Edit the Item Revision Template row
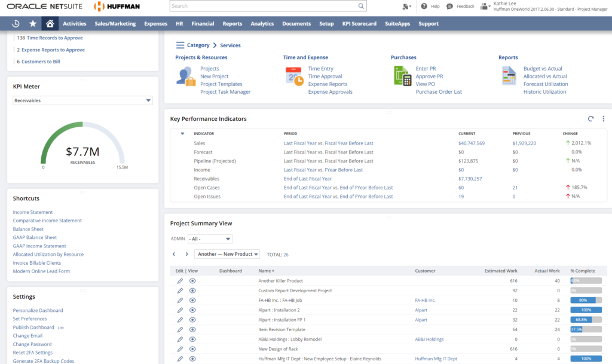Image resolution: width=612 pixels, height=364 pixels. [180, 330]
